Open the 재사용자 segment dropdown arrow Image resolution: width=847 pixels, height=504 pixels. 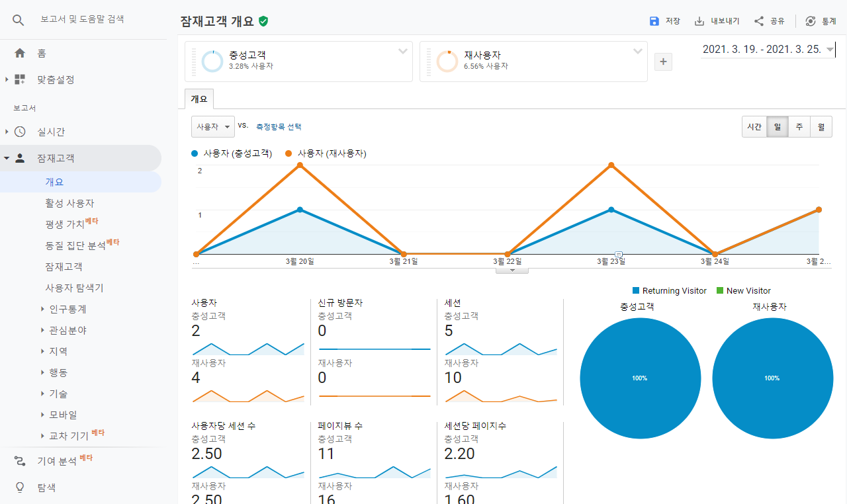(638, 51)
